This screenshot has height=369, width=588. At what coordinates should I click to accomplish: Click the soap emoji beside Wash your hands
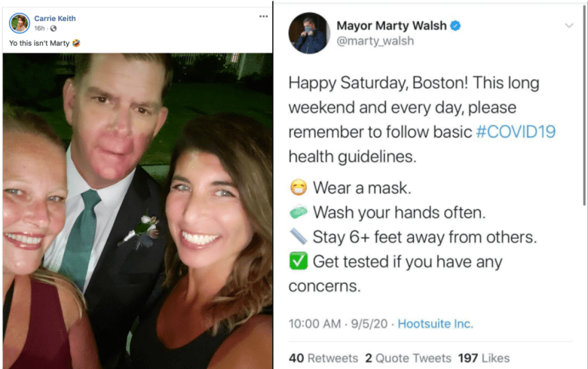pyautogui.click(x=299, y=212)
